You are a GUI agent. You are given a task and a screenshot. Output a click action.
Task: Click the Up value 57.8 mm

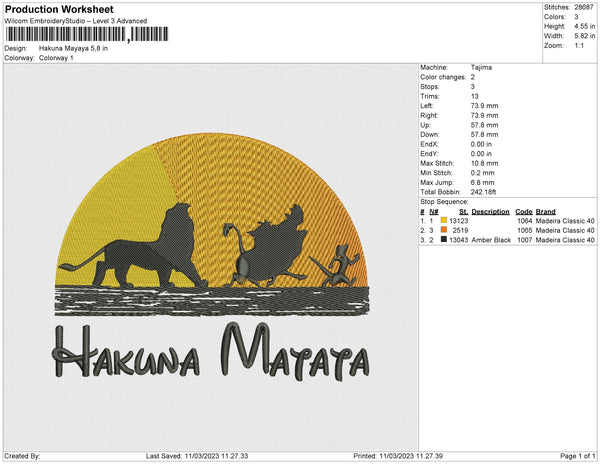click(x=484, y=125)
